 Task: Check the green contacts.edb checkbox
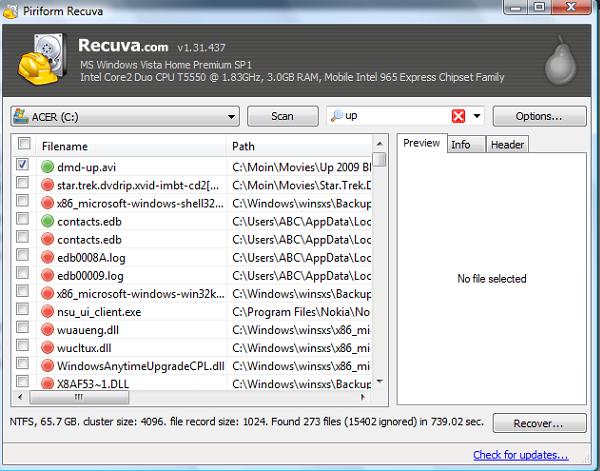pos(23,219)
